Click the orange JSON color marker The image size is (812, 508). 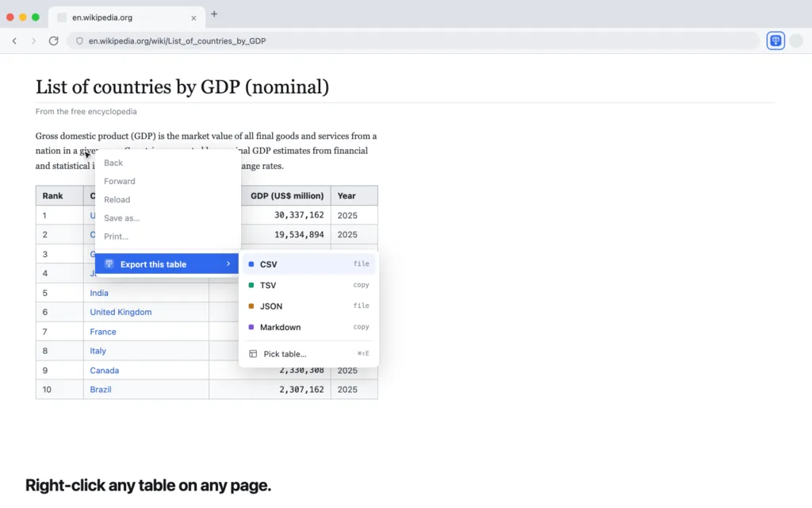click(x=251, y=306)
